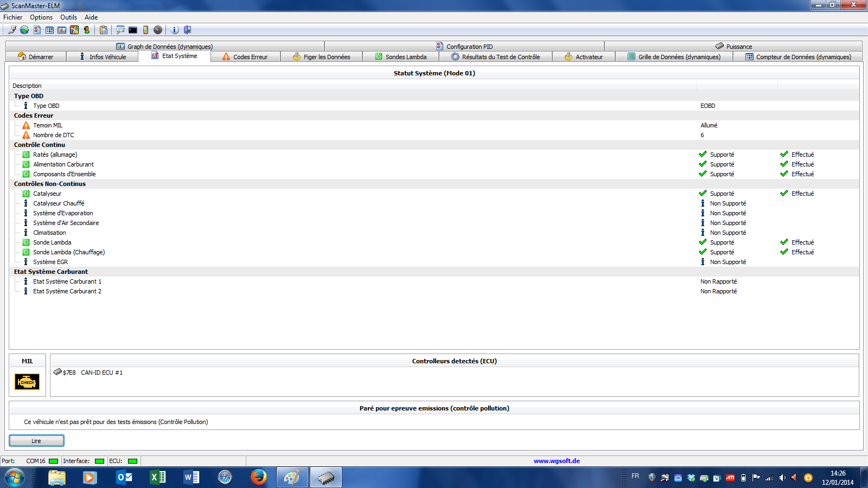Click the check engine MIL icon
This screenshot has height=488, width=868.
[x=27, y=382]
